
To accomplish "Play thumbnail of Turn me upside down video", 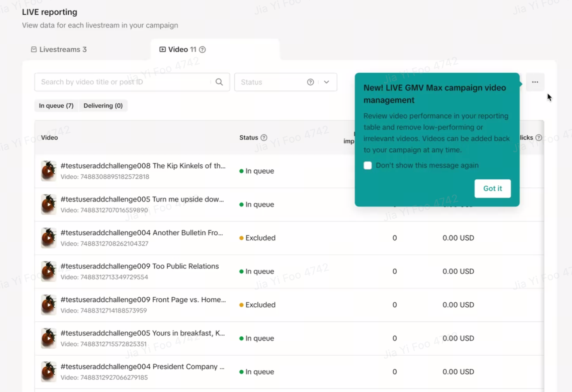I will click(49, 205).
